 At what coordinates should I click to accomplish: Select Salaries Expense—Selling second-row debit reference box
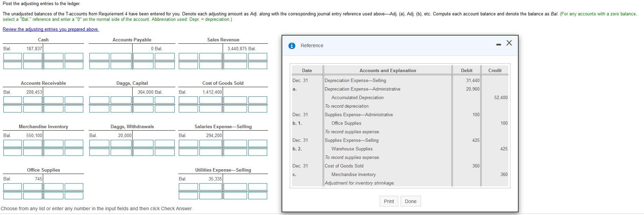pyautogui.click(x=188, y=152)
